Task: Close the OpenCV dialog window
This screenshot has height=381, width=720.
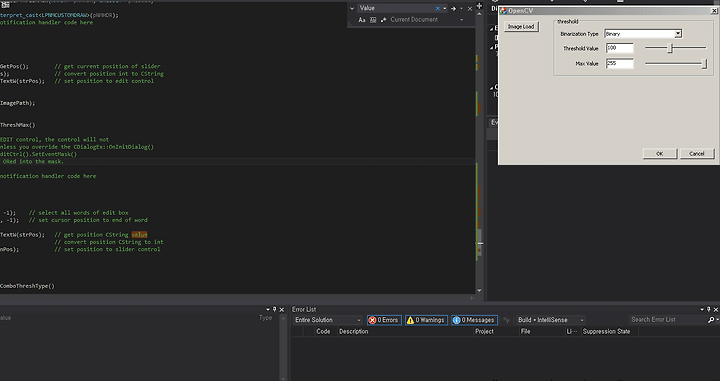Action: (x=714, y=11)
